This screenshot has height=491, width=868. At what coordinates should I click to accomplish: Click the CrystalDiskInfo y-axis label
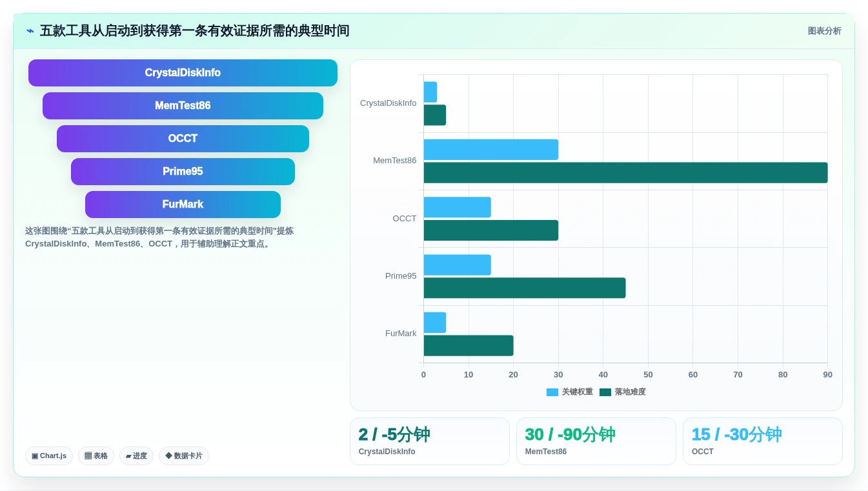[x=389, y=103]
